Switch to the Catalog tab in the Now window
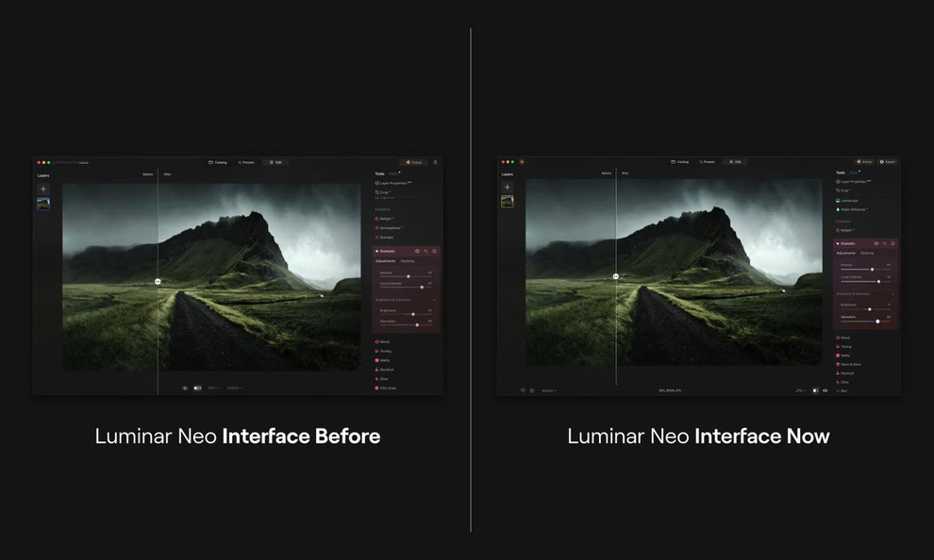The width and height of the screenshot is (934, 560). click(x=679, y=161)
